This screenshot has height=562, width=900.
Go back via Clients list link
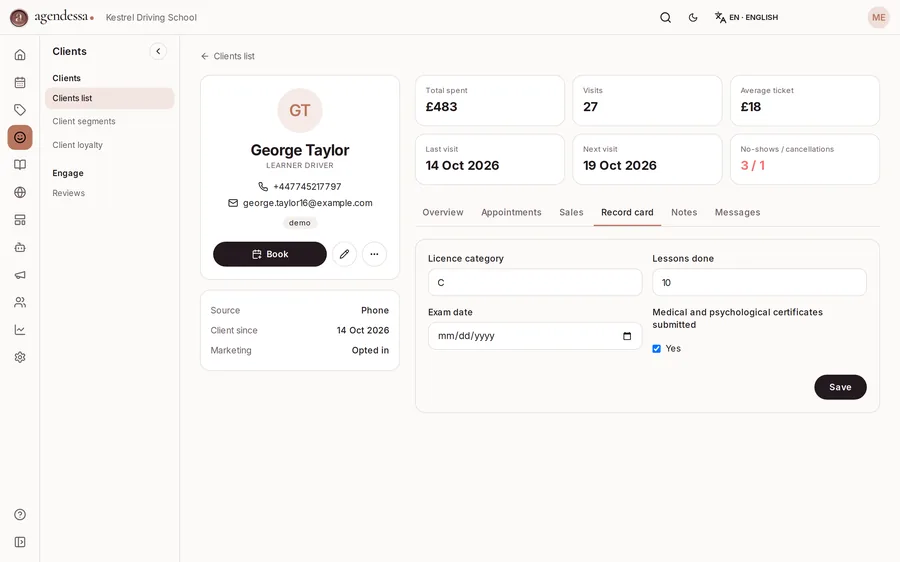coord(228,56)
